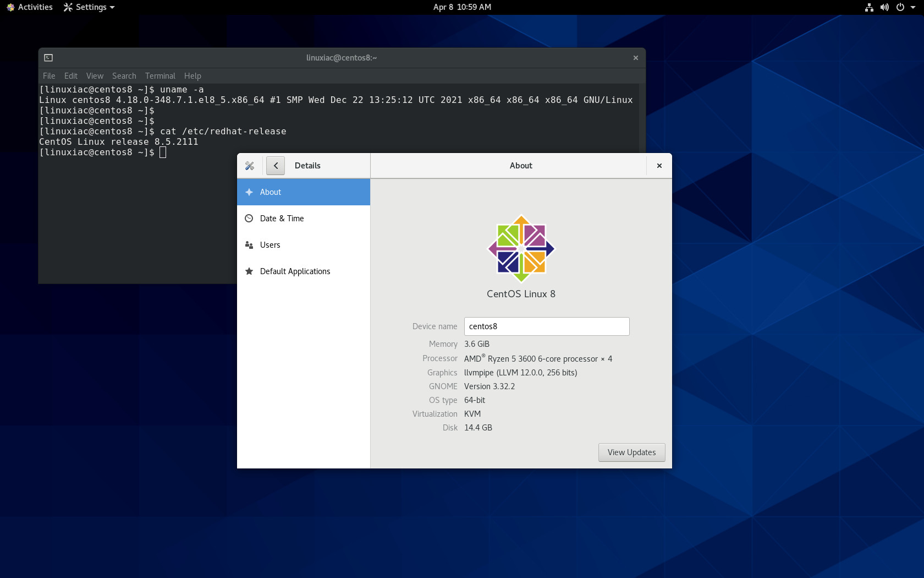Click the Settings wrench icon in Details header

[250, 166]
